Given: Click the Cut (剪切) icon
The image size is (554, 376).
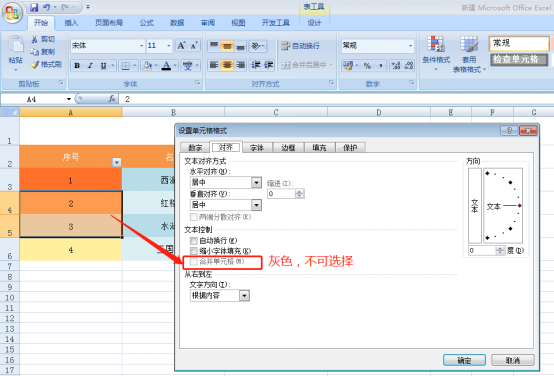Looking at the screenshot, I should coord(35,39).
